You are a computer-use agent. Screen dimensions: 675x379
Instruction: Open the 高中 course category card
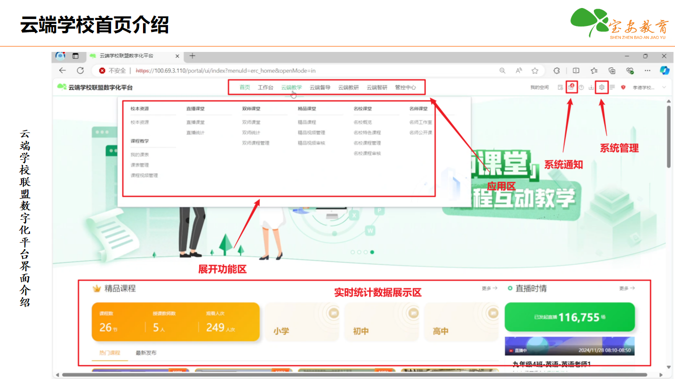coord(461,322)
